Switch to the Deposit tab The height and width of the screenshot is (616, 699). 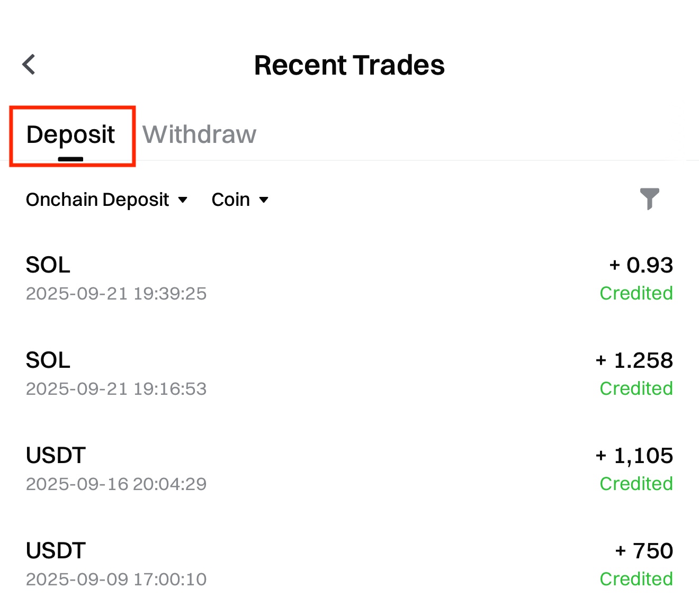point(71,135)
